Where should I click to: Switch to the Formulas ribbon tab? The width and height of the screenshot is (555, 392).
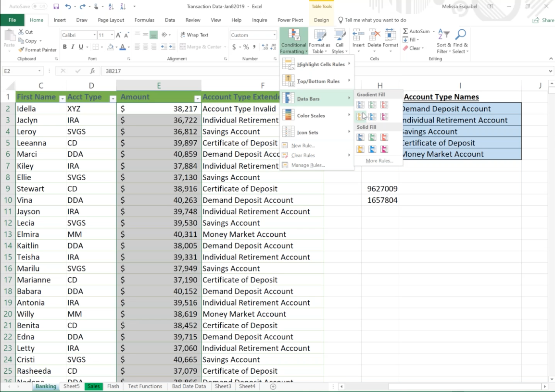[144, 20]
